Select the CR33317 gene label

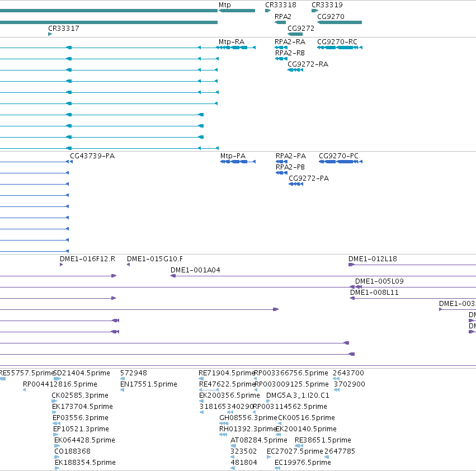coord(64,28)
